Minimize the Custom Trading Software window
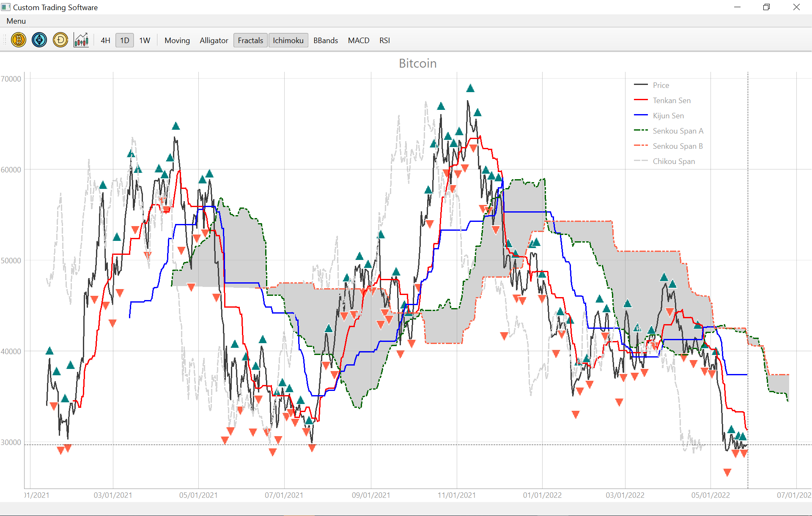The height and width of the screenshot is (516, 812). (737, 7)
